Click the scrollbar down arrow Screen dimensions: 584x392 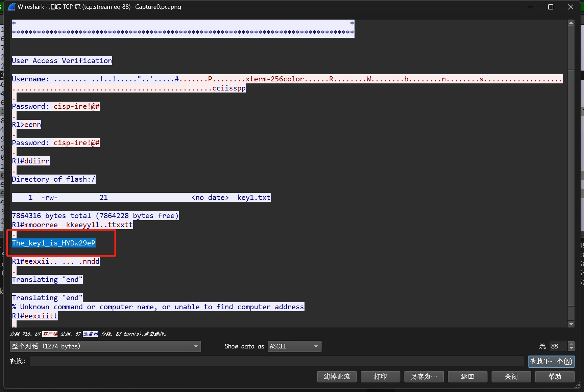point(571,324)
